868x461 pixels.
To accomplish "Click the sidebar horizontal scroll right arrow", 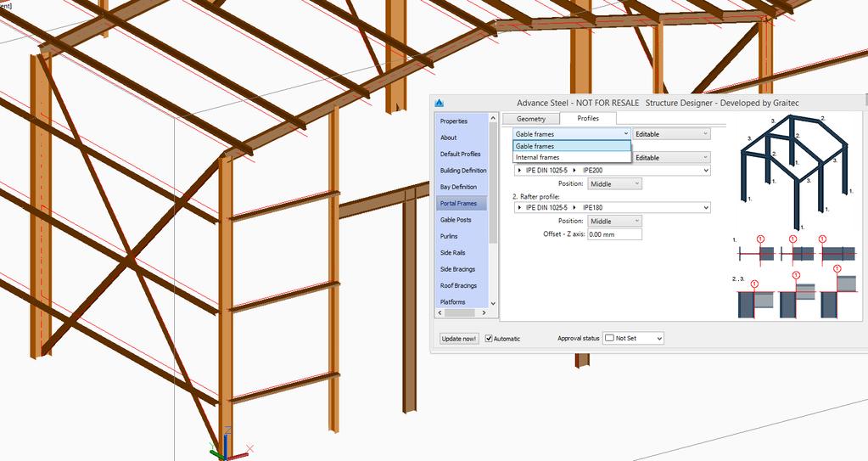I will click(x=484, y=312).
